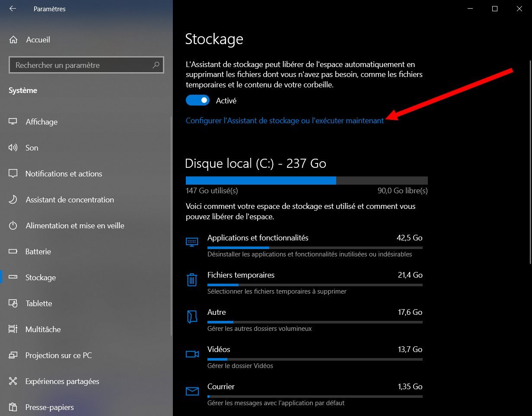This screenshot has height=416, width=532.
Task: Click the Presse-papiers clipboard icon
Action: 13,407
